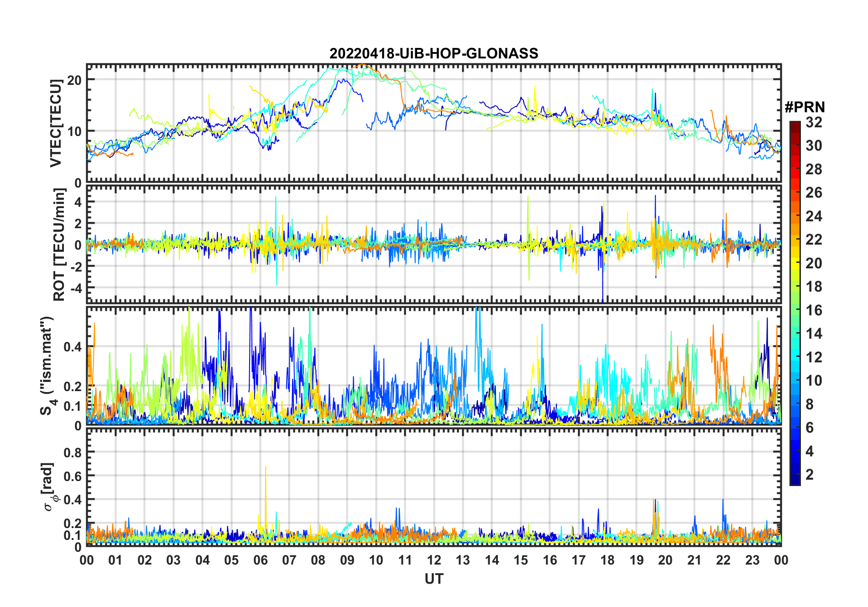Select the #PRN colorbar title

[x=805, y=107]
